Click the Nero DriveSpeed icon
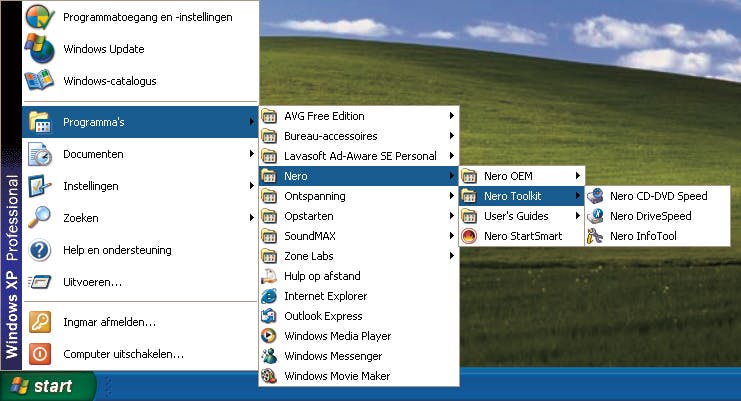Screen dimensions: 741x401 coord(595,216)
